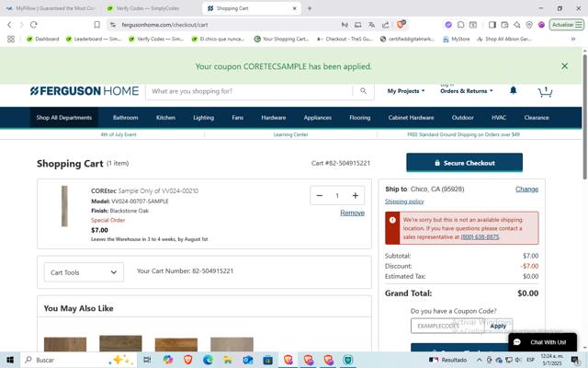Click the share page icon in the address bar
Viewport: 588px width, 368px height.
pos(385,25)
